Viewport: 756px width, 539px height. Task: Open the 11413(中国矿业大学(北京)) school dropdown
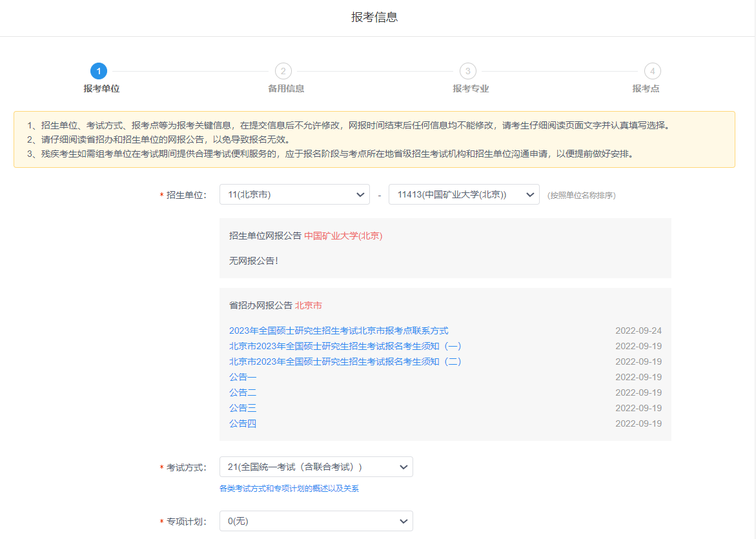click(464, 194)
